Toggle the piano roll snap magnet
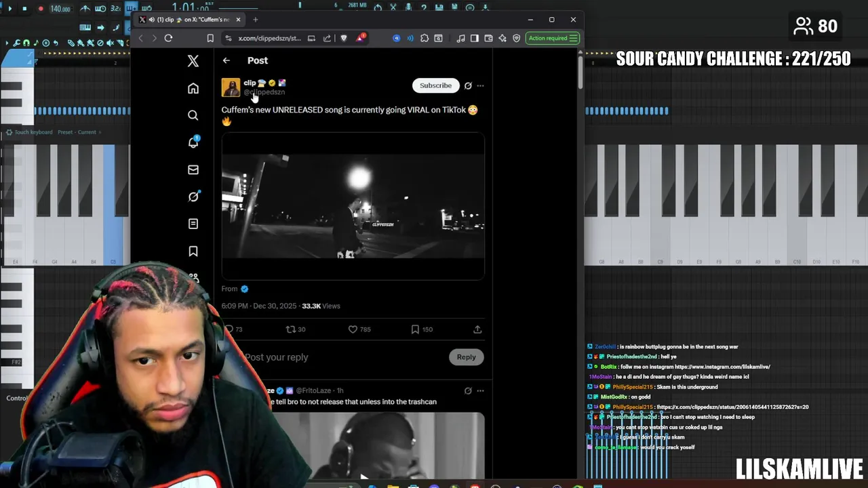The image size is (868, 488). 26,43
